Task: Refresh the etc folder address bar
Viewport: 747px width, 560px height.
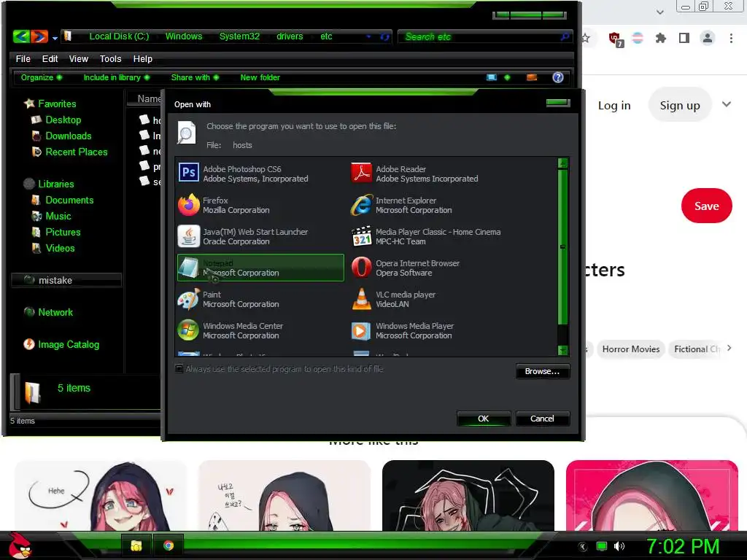Action: click(x=385, y=36)
